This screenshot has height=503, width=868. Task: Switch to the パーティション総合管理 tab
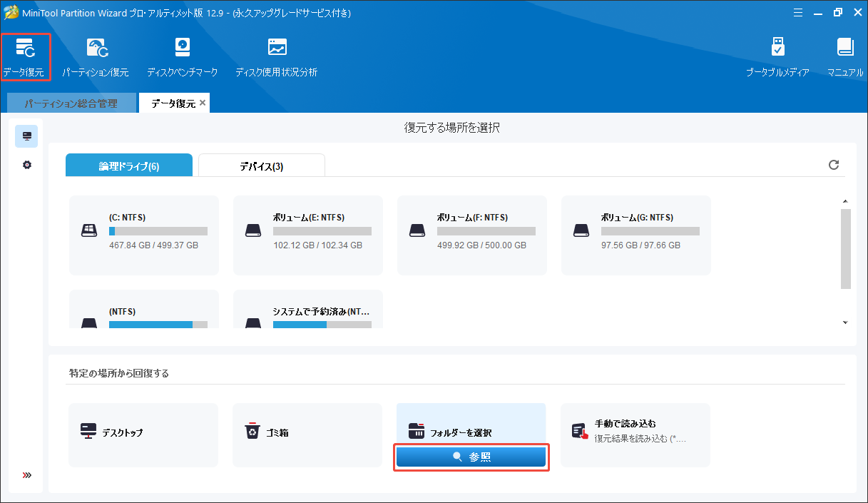pyautogui.click(x=71, y=103)
